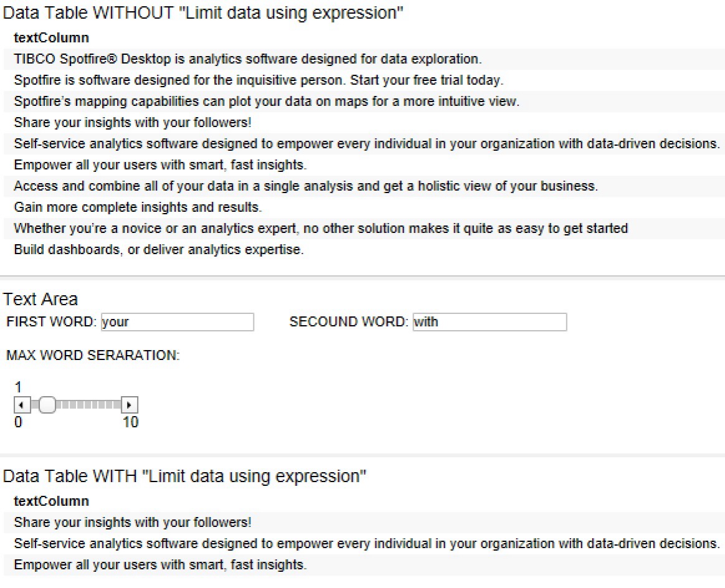725x588 pixels.
Task: Click the textColumn header in bottom table
Action: (51, 501)
